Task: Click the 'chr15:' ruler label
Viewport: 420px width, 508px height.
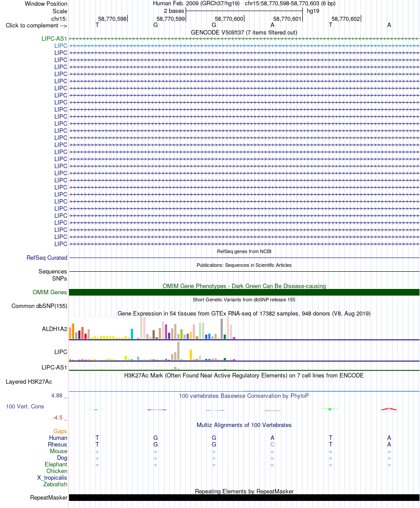Action: [x=59, y=19]
